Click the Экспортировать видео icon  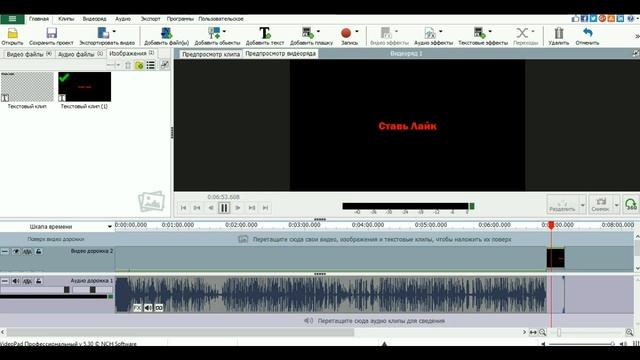pos(103,33)
